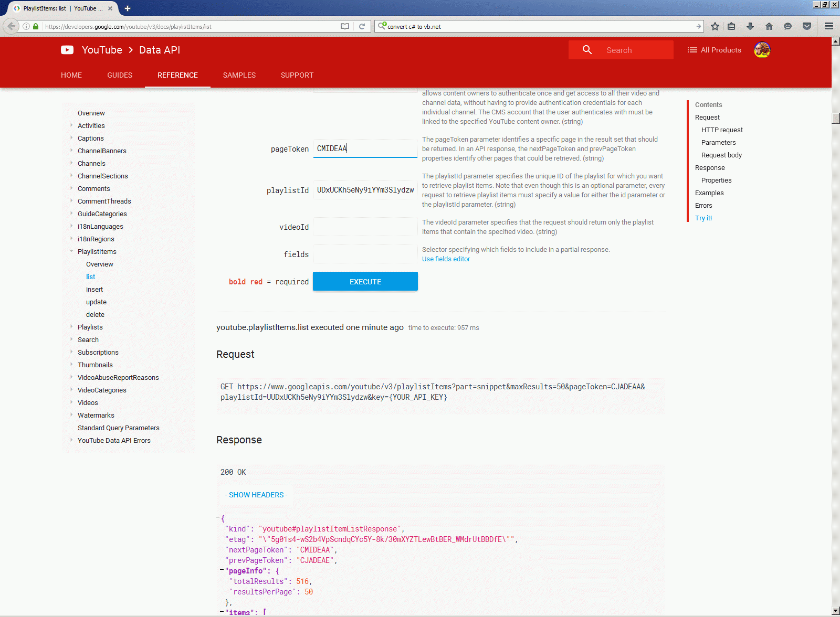Viewport: 840px width, 617px height.
Task: Jump to Try it! in the contents
Action: (703, 218)
